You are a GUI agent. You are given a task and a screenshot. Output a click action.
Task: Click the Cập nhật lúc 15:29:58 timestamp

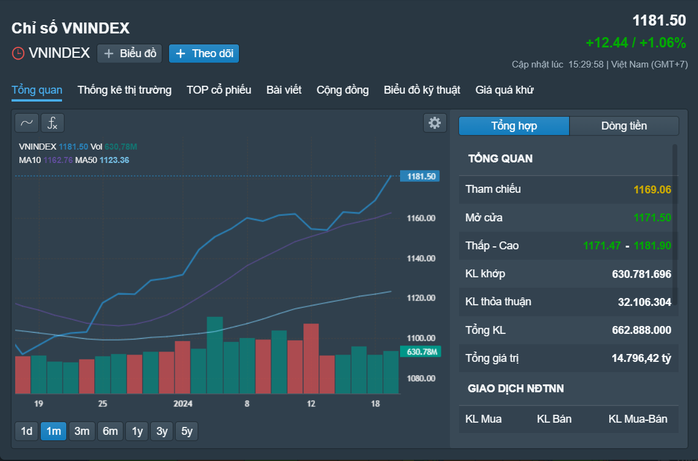(x=557, y=65)
